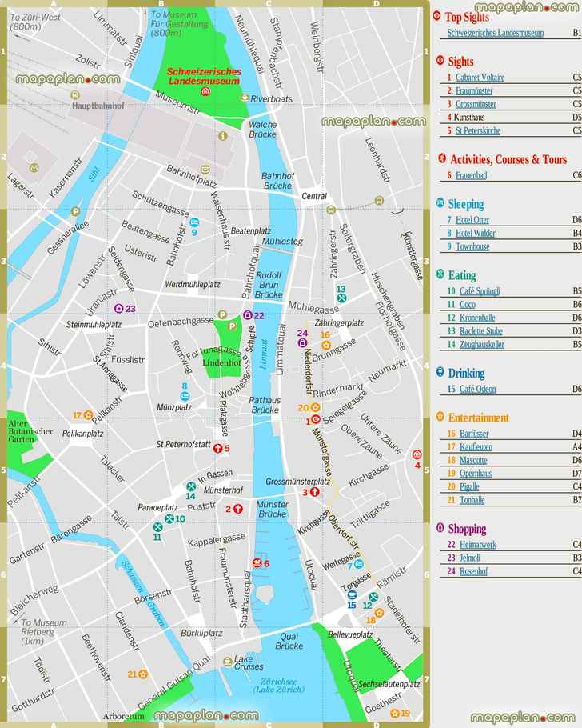Open the Townhouse legend link
Viewport: 582px width, 728px height.
click(x=472, y=246)
